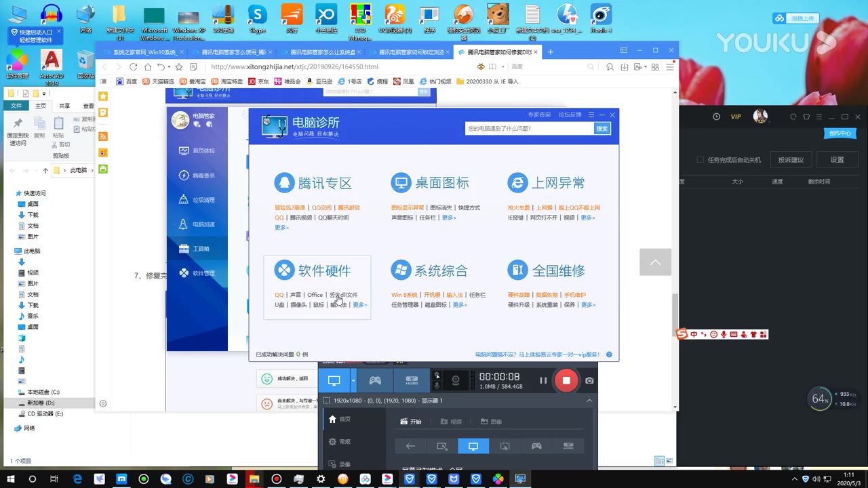Click the 搜索 button in 电脑诊所

pos(601,128)
